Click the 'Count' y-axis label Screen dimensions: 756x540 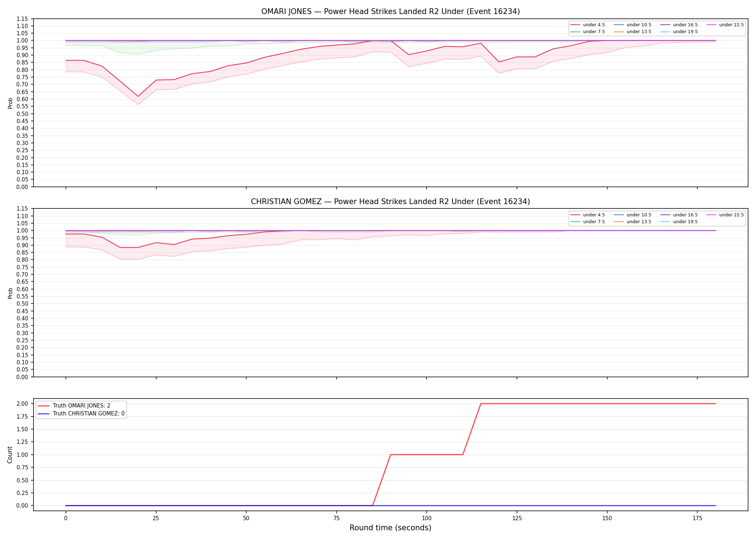pyautogui.click(x=10, y=455)
